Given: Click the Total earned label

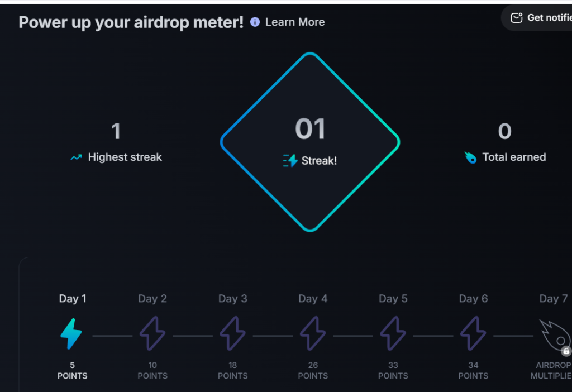Looking at the screenshot, I should pos(514,157).
